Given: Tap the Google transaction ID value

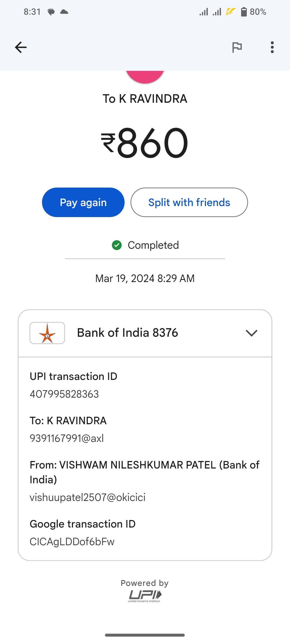Looking at the screenshot, I should [72, 542].
